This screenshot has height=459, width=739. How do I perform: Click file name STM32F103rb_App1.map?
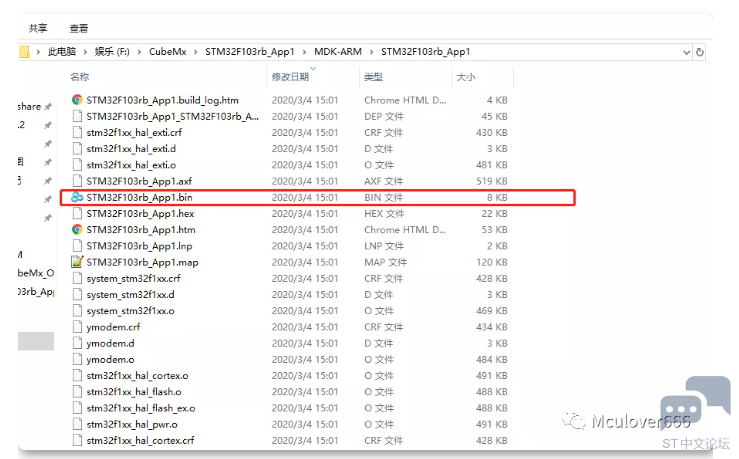point(142,262)
